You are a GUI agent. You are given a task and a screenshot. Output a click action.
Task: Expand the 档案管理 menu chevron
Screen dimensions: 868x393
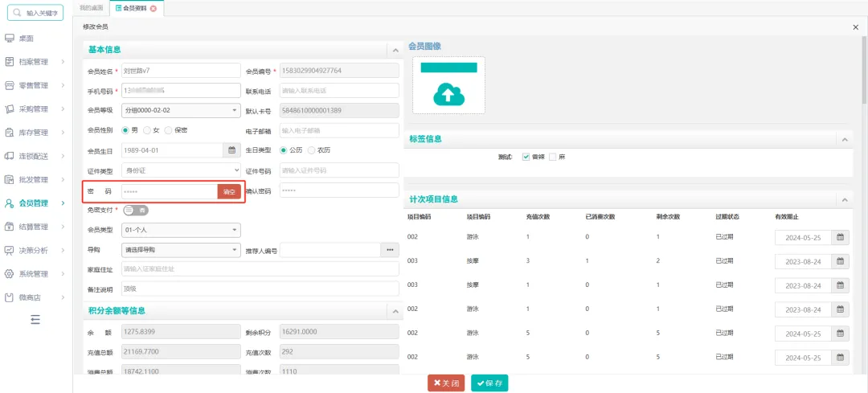(x=63, y=62)
